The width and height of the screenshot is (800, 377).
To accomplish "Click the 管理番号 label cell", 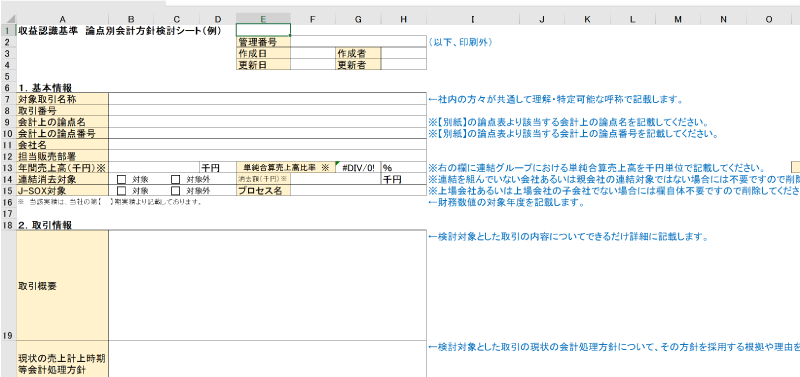I will pos(263,42).
